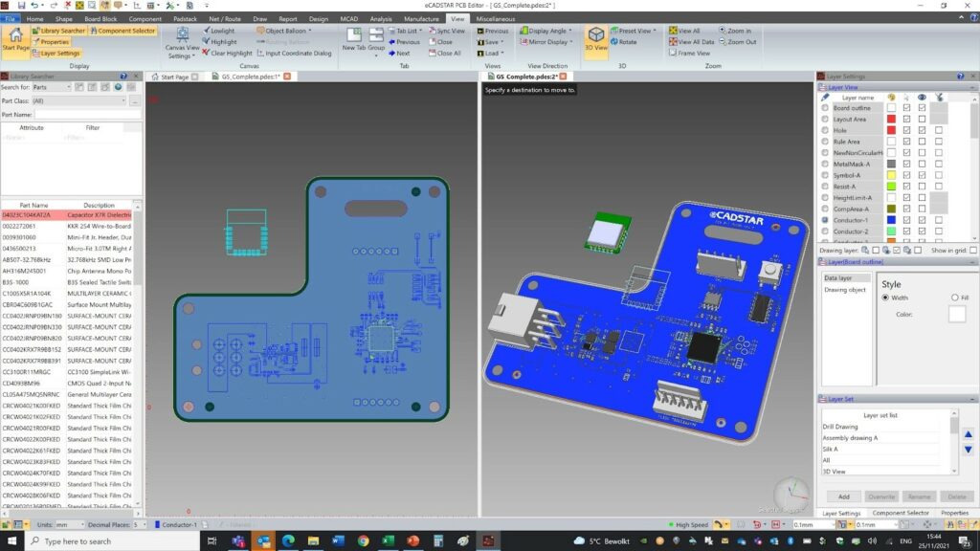Toggle visibility checkbox for Board outline layer
This screenshot has height=551, width=980.
point(922,107)
